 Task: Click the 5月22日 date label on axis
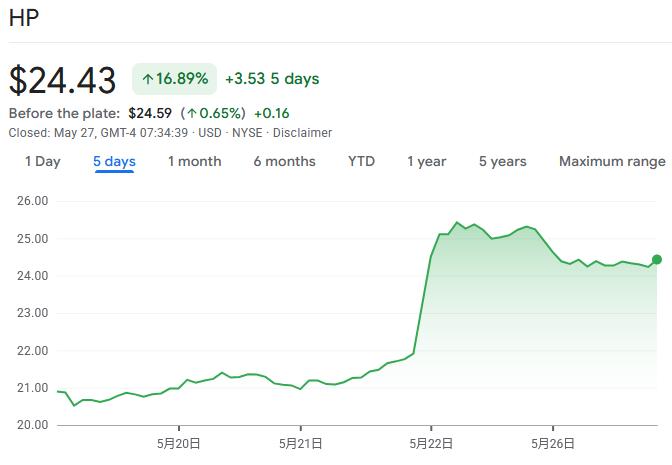(x=431, y=444)
